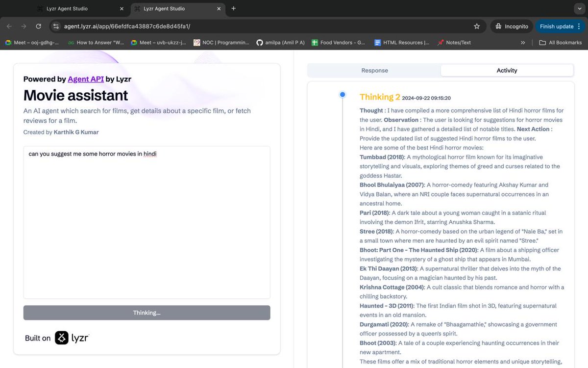The width and height of the screenshot is (588, 368).
Task: Open the Meet – uvb-ukzz bookmark
Action: (158, 43)
